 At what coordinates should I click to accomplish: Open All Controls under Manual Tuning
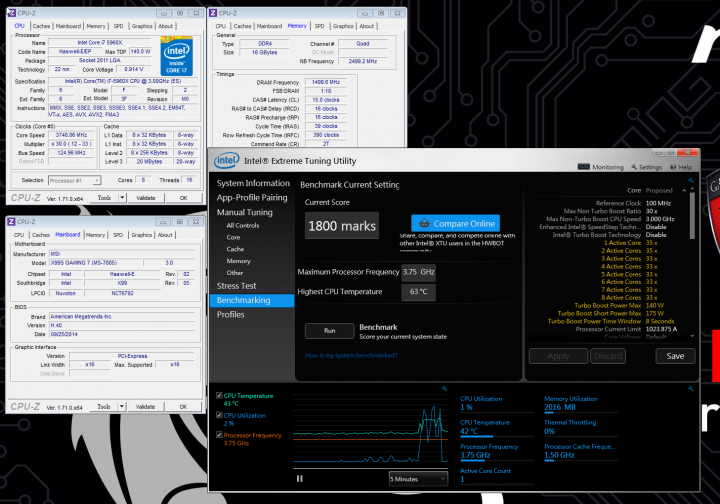click(x=242, y=225)
